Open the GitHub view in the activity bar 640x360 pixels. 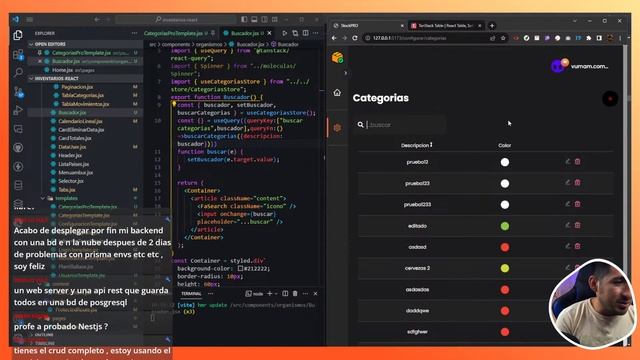[x=18, y=148]
